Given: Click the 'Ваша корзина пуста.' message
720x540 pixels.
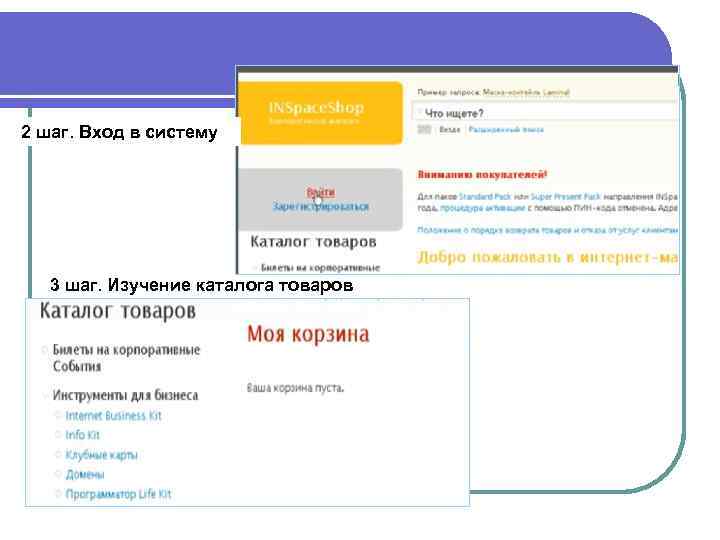Looking at the screenshot, I should [295, 388].
